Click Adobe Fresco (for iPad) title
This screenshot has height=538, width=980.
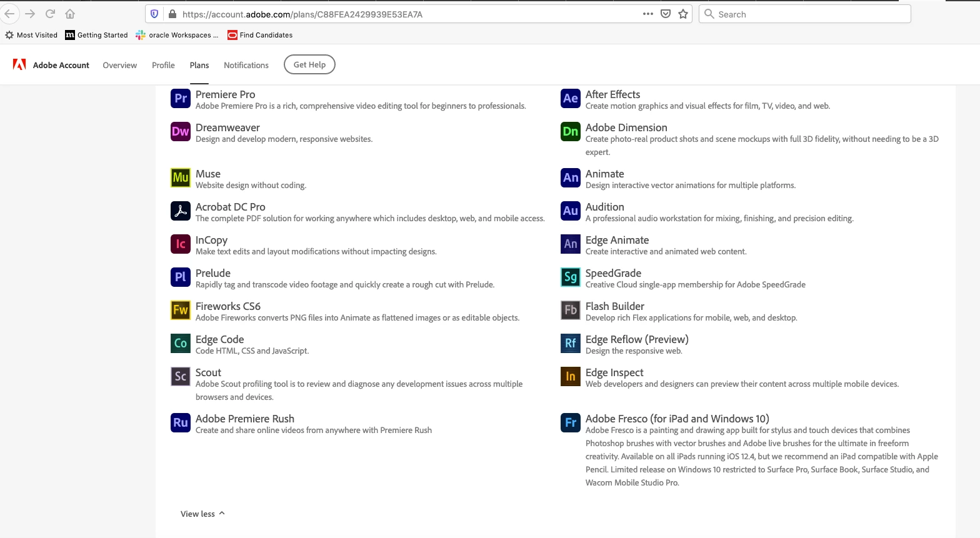pos(677,419)
